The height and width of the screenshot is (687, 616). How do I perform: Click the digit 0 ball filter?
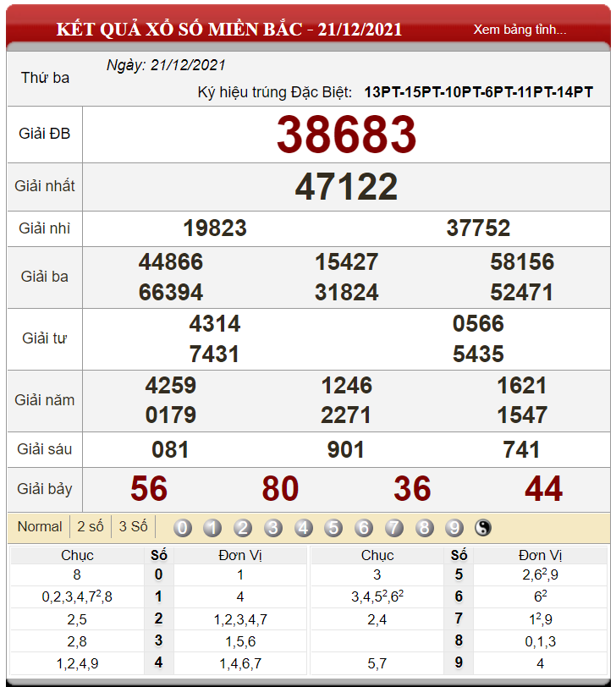(183, 528)
